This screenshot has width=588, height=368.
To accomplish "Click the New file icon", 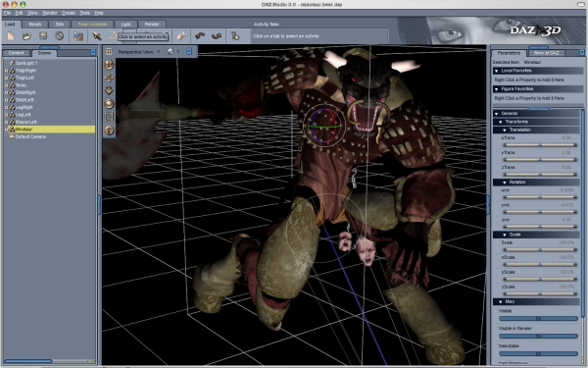I will (11, 36).
